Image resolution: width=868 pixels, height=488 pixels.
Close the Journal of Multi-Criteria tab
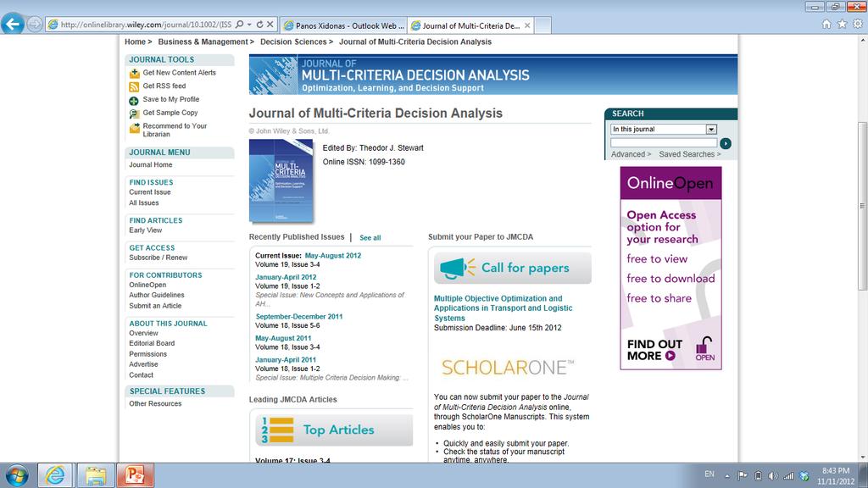click(x=527, y=25)
